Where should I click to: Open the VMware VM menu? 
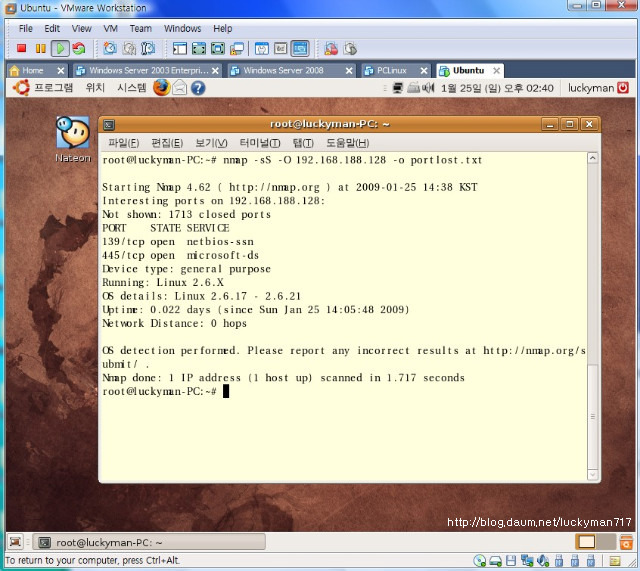pyautogui.click(x=110, y=29)
